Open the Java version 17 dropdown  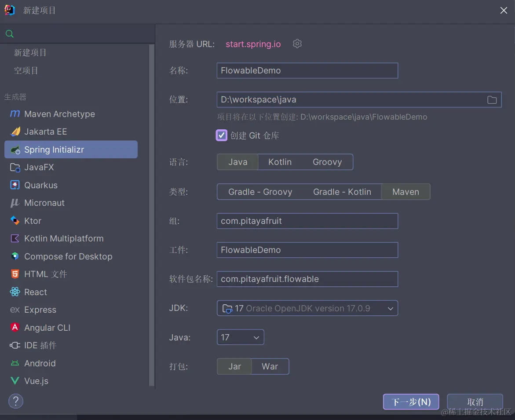pos(241,337)
